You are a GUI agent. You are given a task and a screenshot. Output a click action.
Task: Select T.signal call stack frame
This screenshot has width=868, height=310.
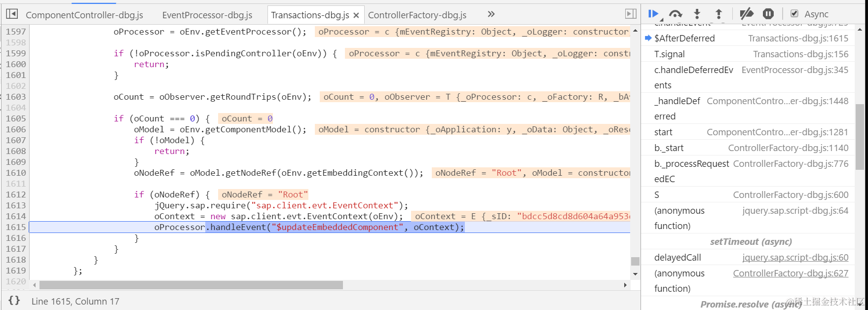coord(748,54)
